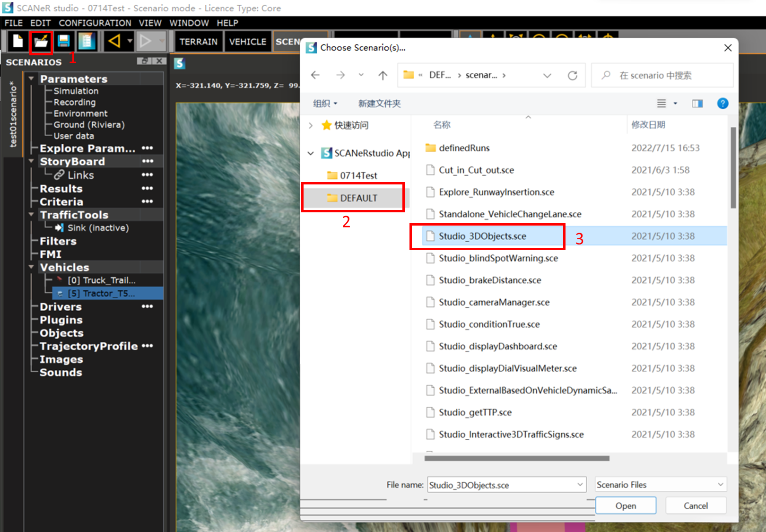Click the Cancel button in the dialog
This screenshot has height=532, width=766.
coord(696,506)
